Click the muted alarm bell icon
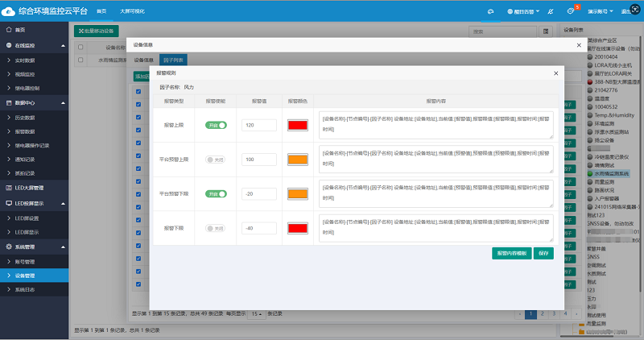This screenshot has width=644, height=340. 550,12
